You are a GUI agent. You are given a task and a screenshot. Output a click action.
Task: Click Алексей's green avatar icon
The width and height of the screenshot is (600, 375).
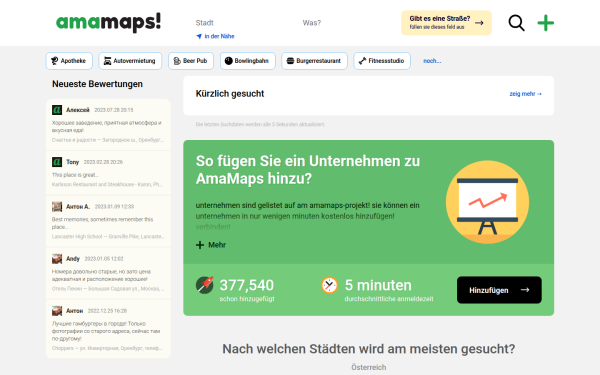(x=57, y=110)
